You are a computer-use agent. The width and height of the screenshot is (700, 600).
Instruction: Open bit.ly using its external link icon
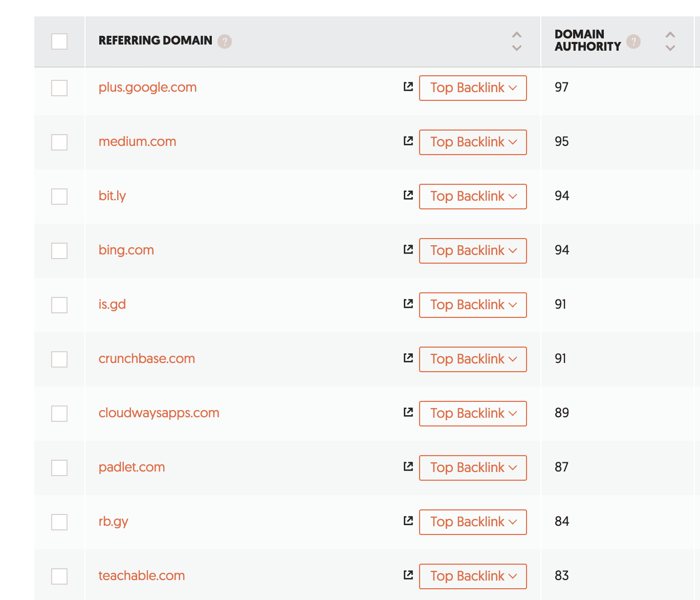click(x=408, y=196)
